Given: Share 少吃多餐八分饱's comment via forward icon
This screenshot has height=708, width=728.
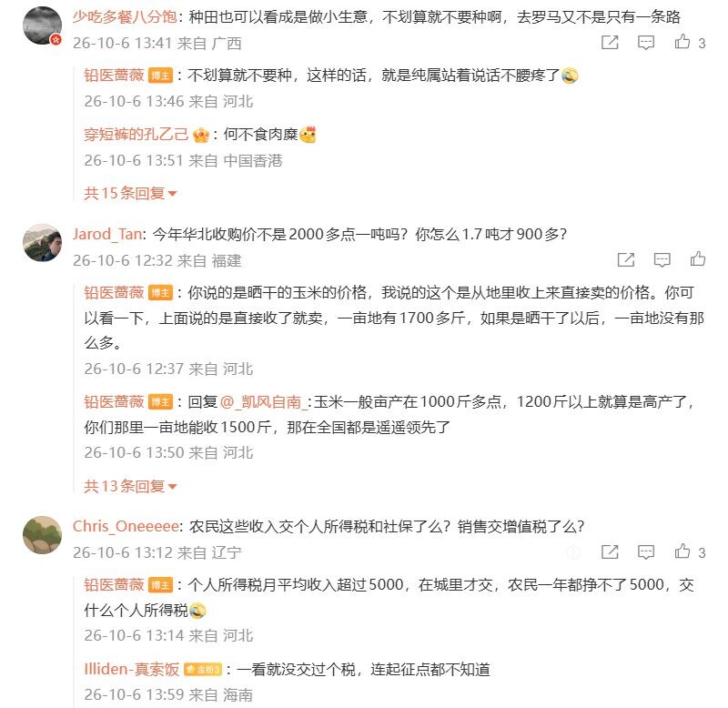Looking at the screenshot, I should click(610, 42).
